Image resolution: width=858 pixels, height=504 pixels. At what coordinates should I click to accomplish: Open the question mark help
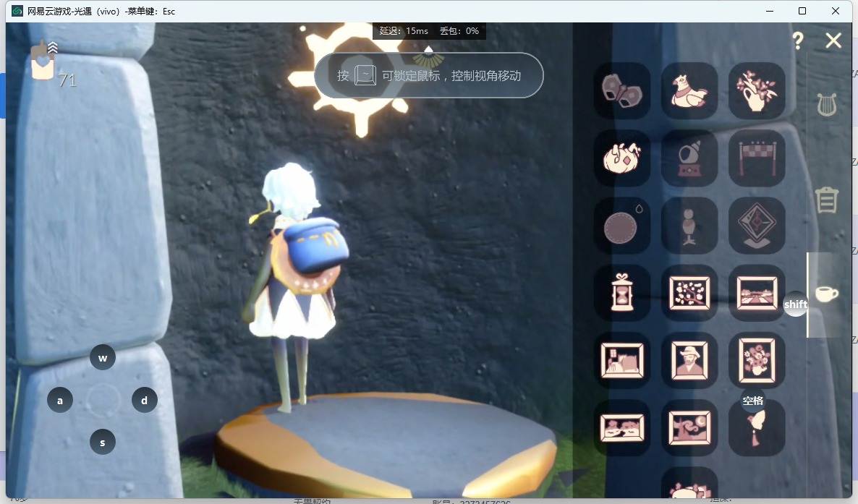pyautogui.click(x=799, y=40)
